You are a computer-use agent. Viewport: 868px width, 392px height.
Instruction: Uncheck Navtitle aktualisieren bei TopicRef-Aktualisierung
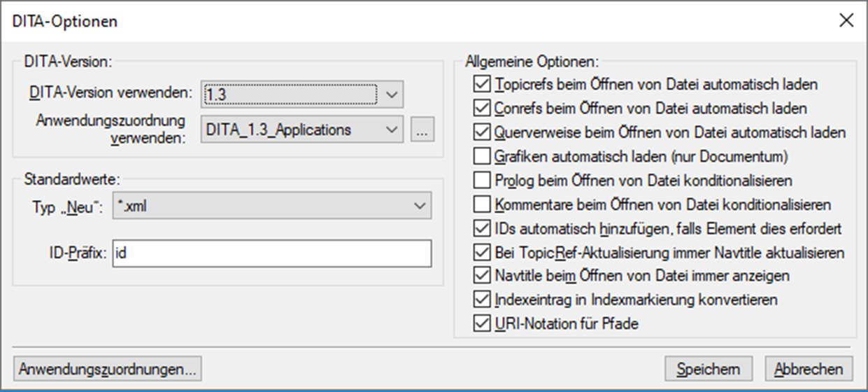click(x=482, y=252)
